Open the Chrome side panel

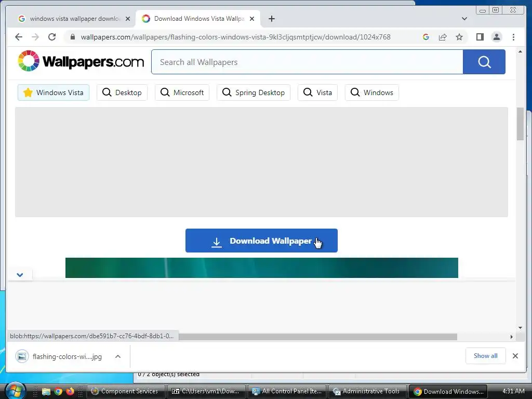click(x=480, y=37)
